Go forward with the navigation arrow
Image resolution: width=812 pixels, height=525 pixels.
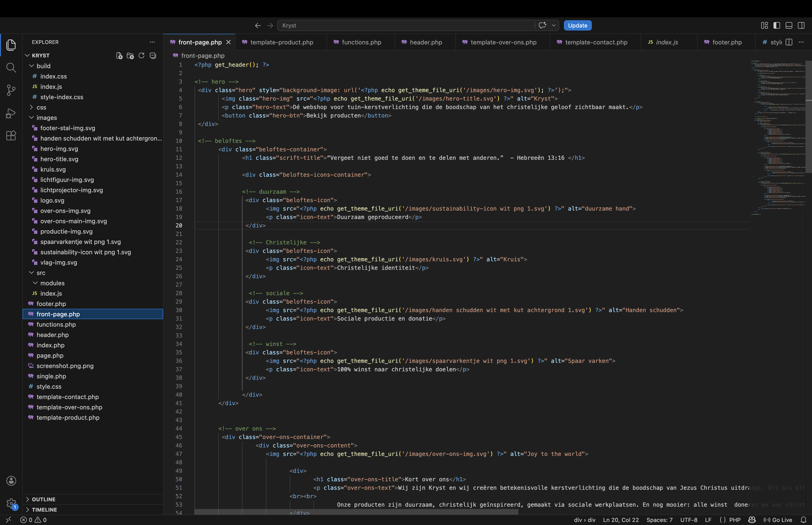click(270, 26)
